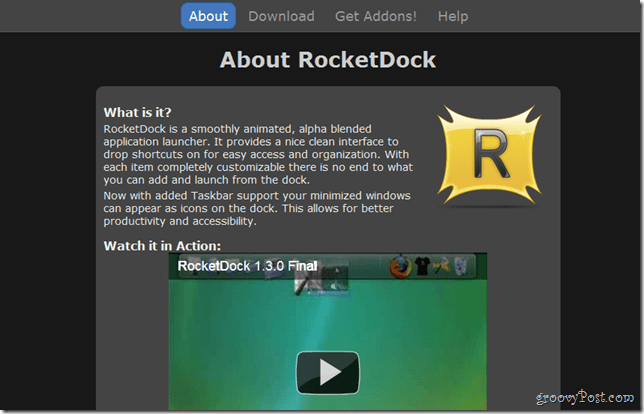Open the About tab
The width and height of the screenshot is (644, 414).
point(208,16)
